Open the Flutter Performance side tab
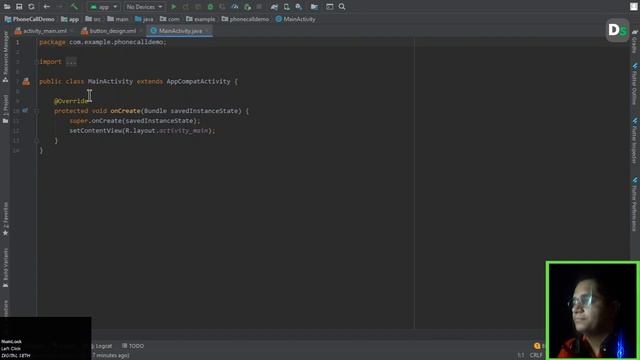The width and height of the screenshot is (640, 360). [x=635, y=204]
